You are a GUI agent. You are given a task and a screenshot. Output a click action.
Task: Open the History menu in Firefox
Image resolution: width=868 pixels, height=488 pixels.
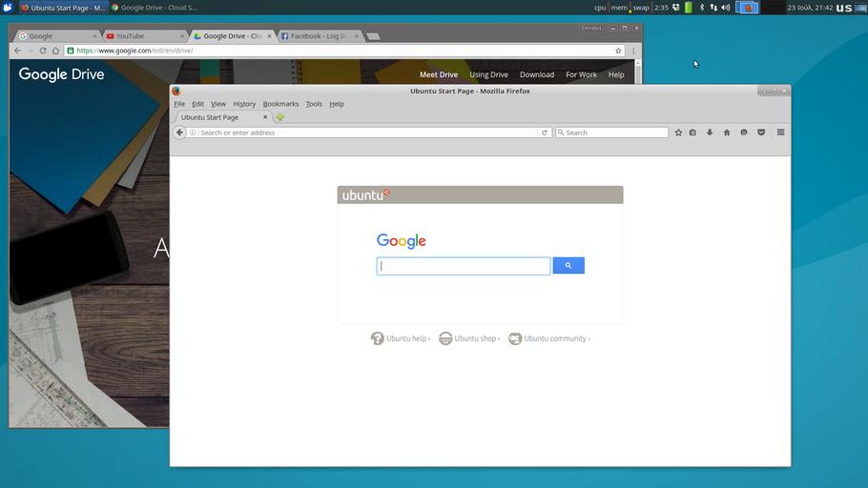244,104
